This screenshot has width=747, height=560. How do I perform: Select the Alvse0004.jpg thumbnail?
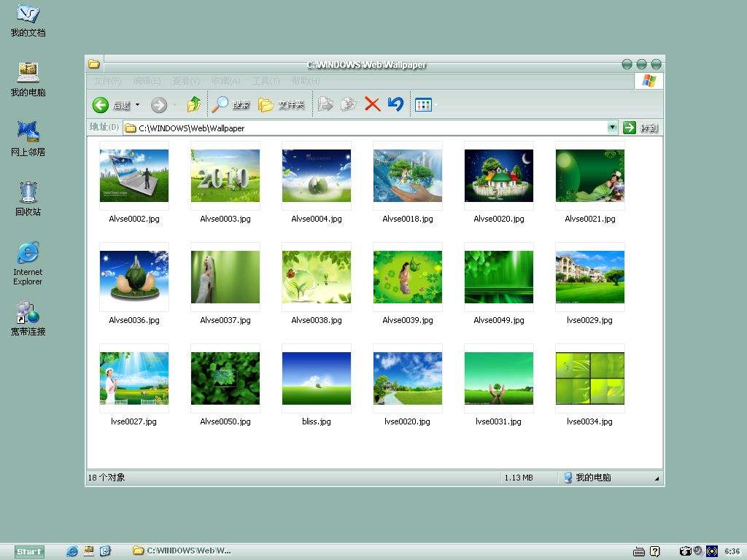click(317, 176)
